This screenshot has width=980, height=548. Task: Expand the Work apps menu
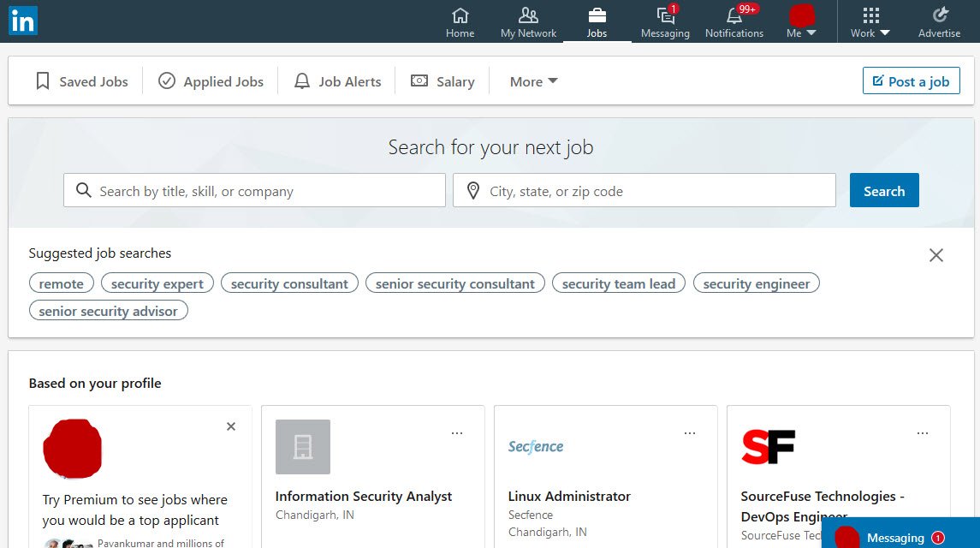coord(870,22)
